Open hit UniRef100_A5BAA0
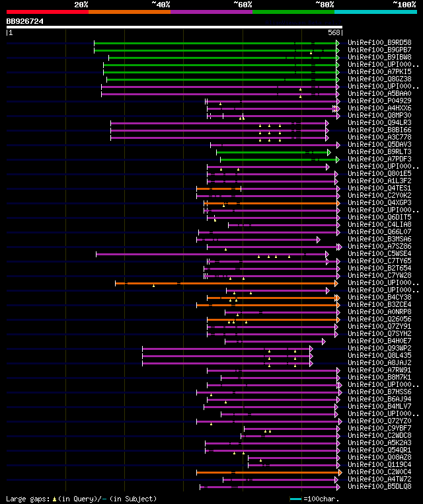Image resolution: width=423 pixels, height=504 pixels. click(379, 93)
